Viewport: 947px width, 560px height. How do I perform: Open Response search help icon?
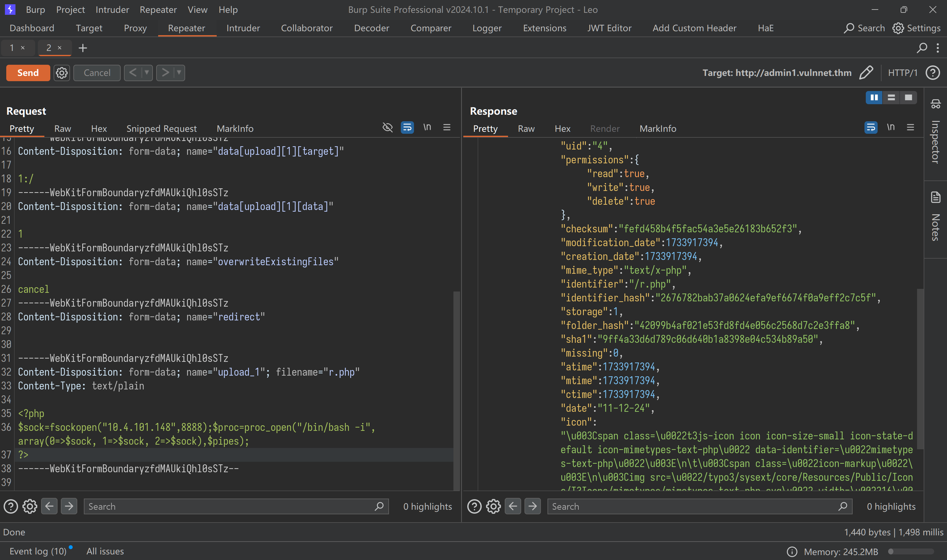(x=474, y=506)
